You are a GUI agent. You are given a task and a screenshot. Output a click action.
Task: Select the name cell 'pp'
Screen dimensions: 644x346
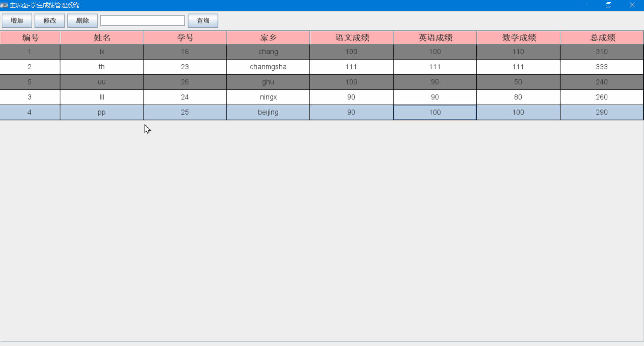102,112
